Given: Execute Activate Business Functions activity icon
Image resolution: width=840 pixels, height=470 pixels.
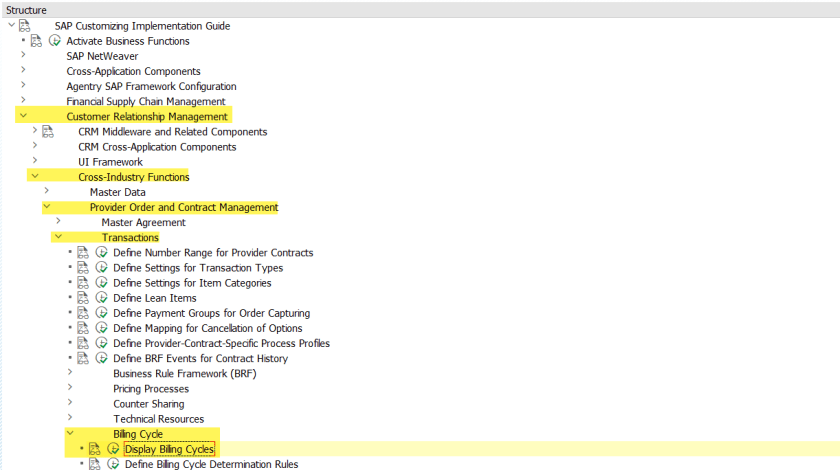Looking at the screenshot, I should (x=55, y=41).
